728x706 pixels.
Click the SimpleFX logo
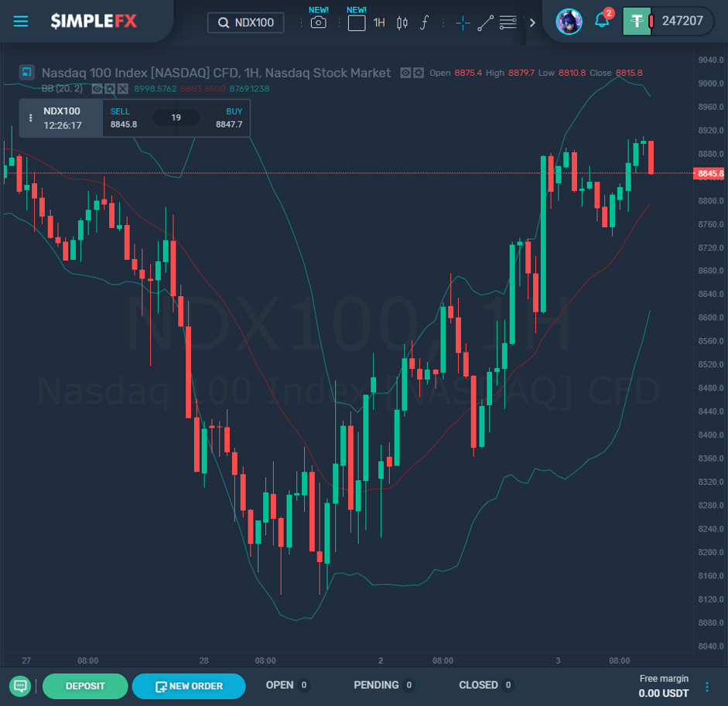(x=94, y=22)
